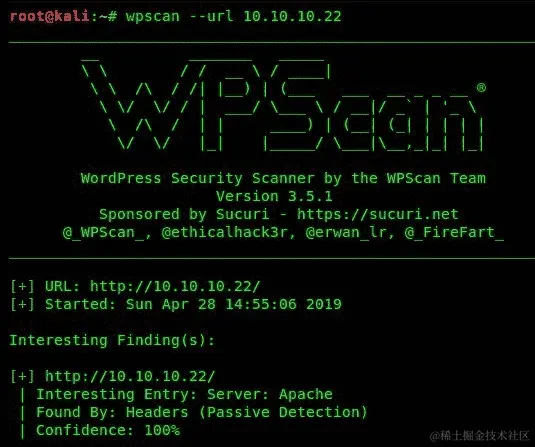Click the [+] marker before URL

[x=23, y=286]
